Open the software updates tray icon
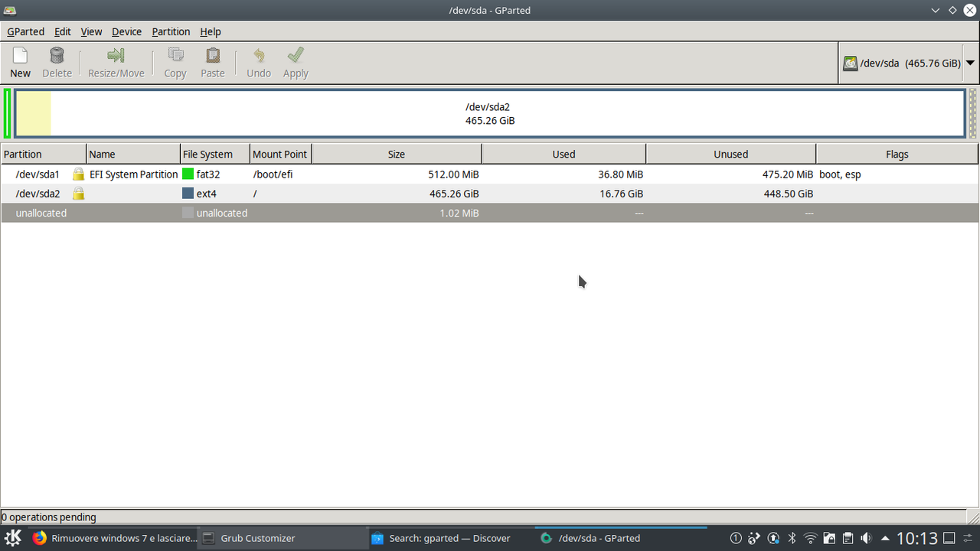This screenshot has height=551, width=980. (773, 538)
